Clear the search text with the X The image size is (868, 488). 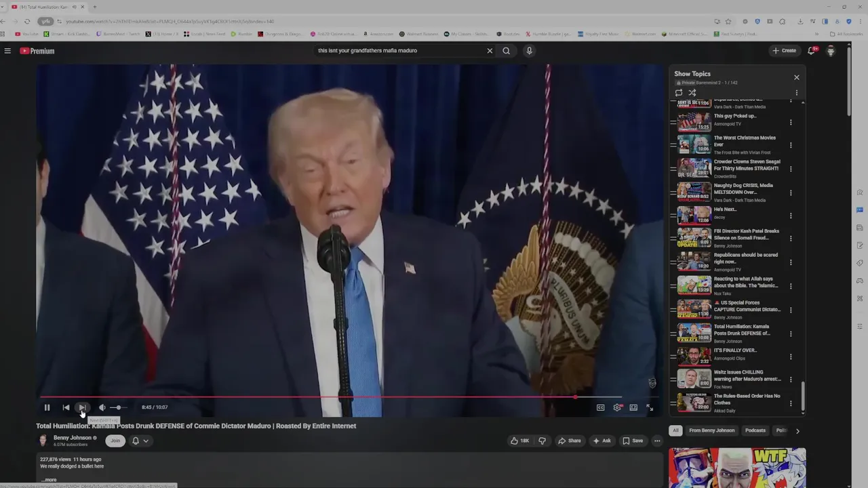click(490, 51)
